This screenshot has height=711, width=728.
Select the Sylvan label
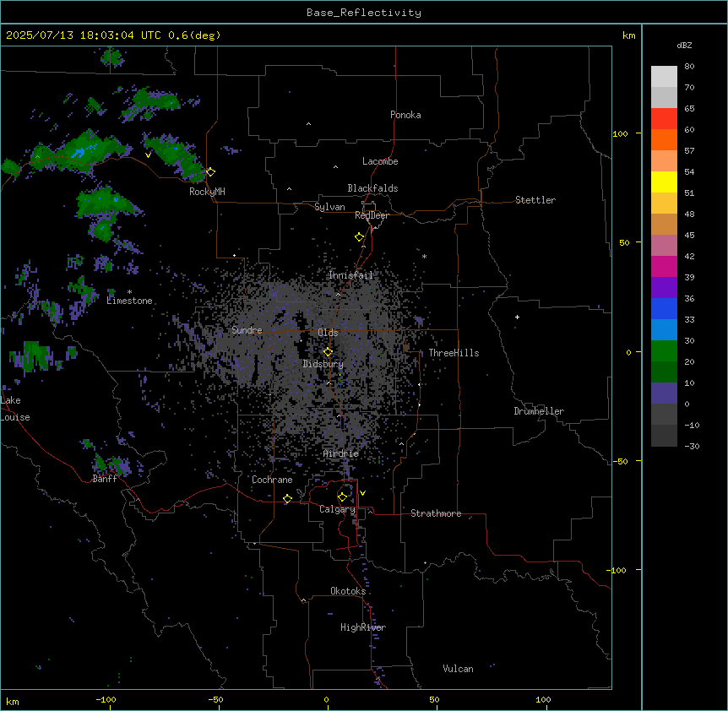pyautogui.click(x=329, y=207)
